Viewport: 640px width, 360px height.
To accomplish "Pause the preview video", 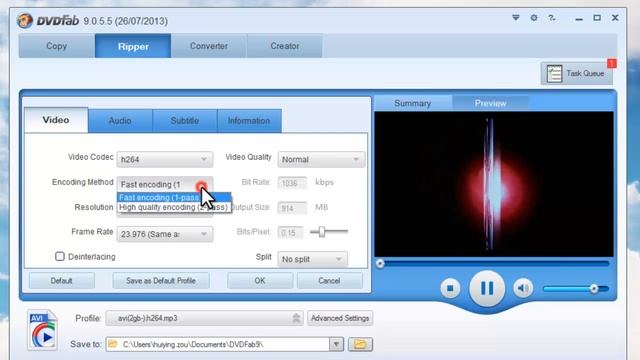I will [x=487, y=289].
